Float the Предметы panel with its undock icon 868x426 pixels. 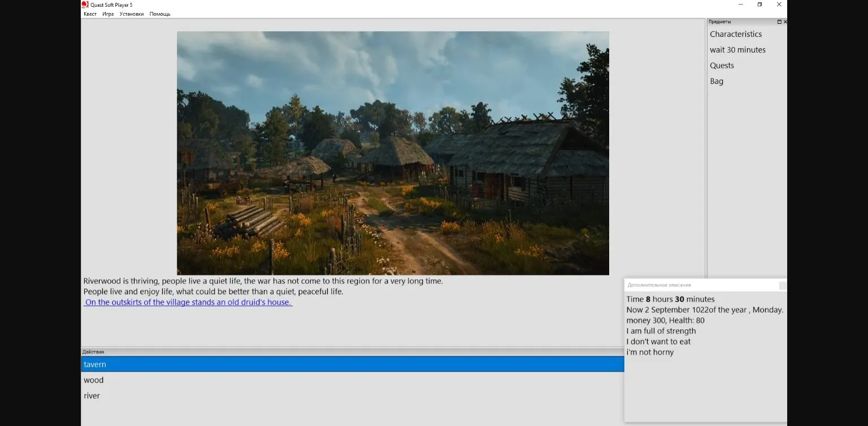[x=779, y=22]
